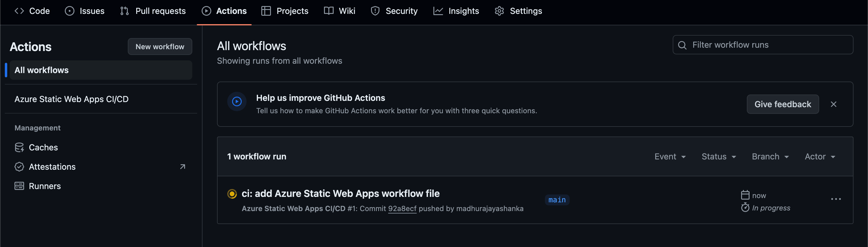Image resolution: width=868 pixels, height=247 pixels.
Task: Click the play icon in feedback banner
Action: coord(237,101)
